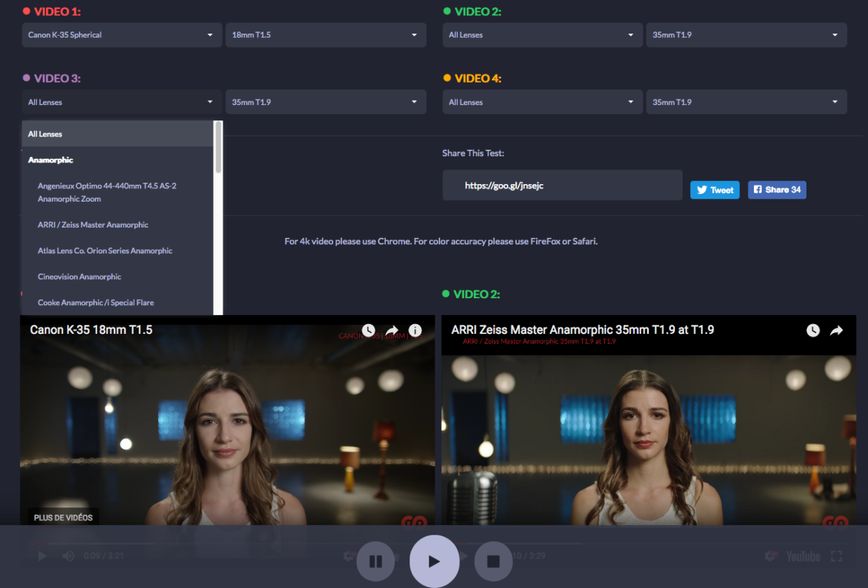Open the info icon on Canon K-35 video

415,330
